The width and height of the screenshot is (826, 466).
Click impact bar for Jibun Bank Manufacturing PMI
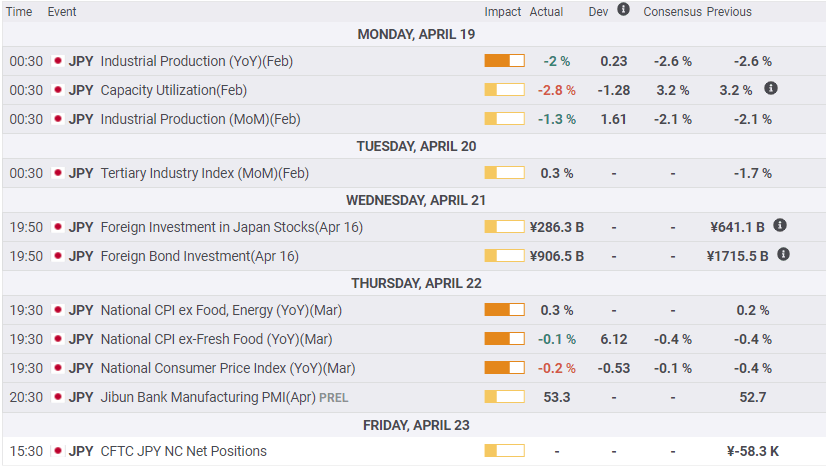[504, 397]
